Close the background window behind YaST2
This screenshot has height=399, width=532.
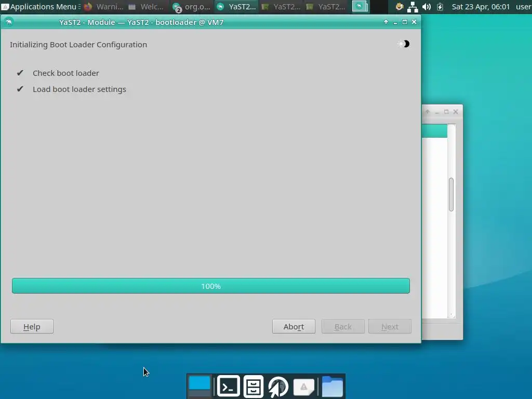[x=456, y=112]
